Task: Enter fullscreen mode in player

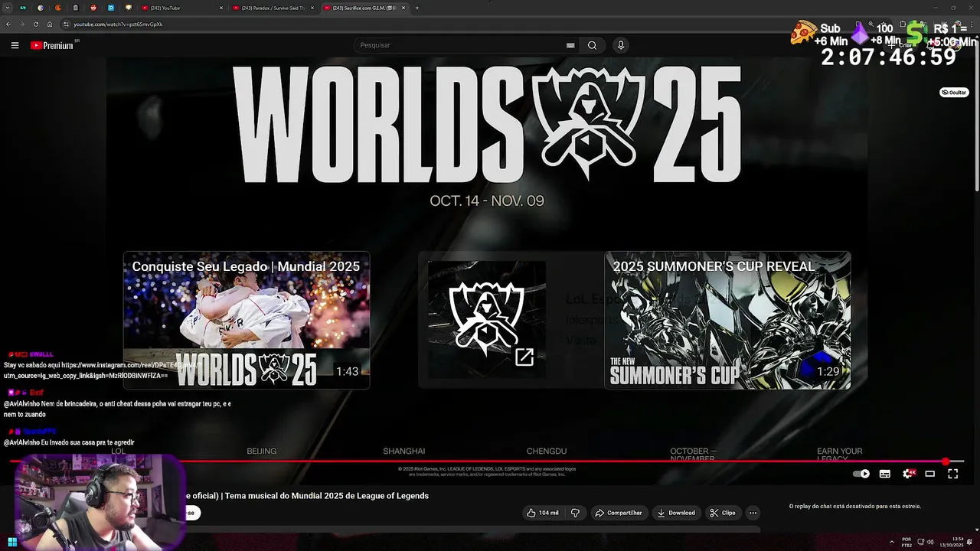Action: pos(953,474)
